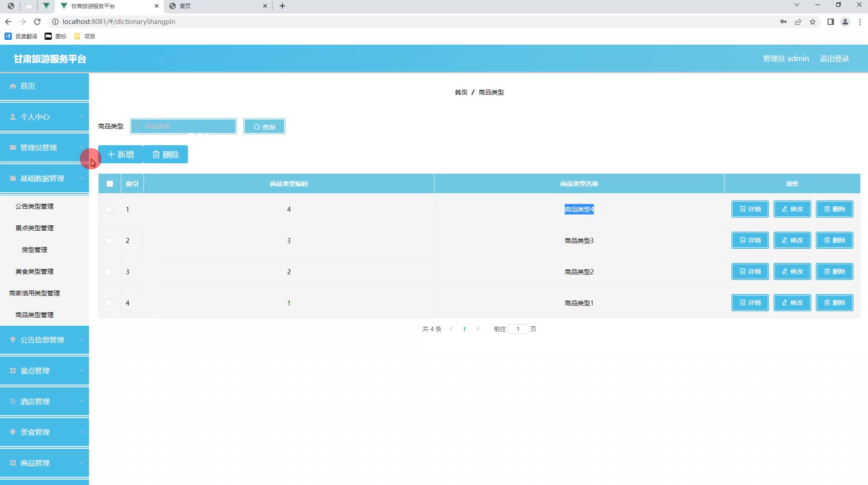Collapse the 基础数据管理 sidebar menu
Screen dimensions: 868x485
pyautogui.click(x=44, y=178)
